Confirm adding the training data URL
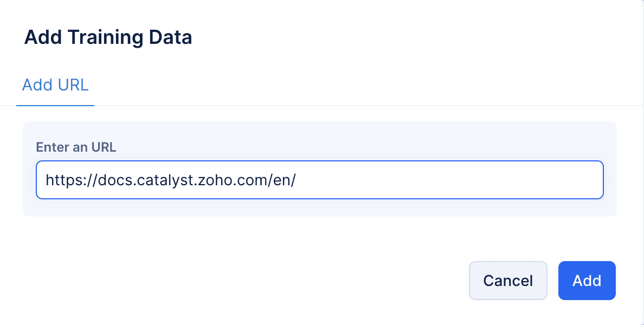 point(587,281)
